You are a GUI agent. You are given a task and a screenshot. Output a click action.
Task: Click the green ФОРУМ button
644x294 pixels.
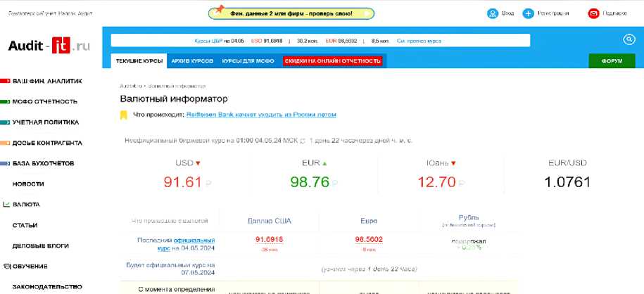(x=612, y=60)
